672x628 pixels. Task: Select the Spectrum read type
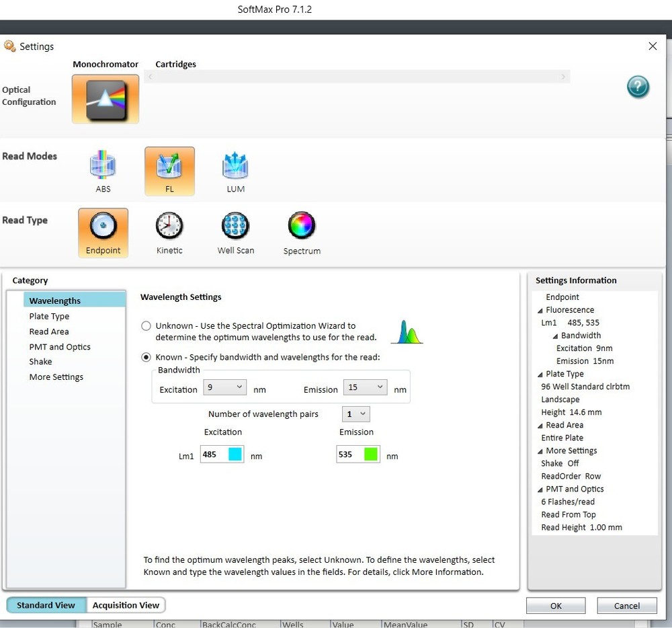pyautogui.click(x=302, y=233)
